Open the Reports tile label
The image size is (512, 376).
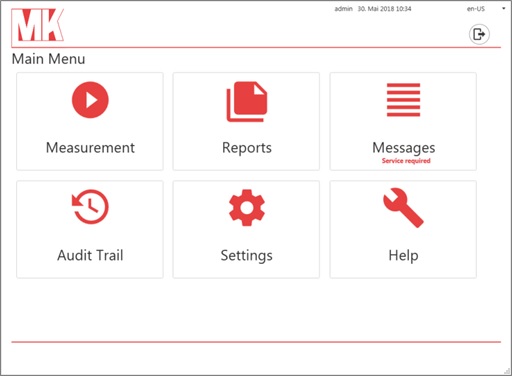(x=247, y=148)
